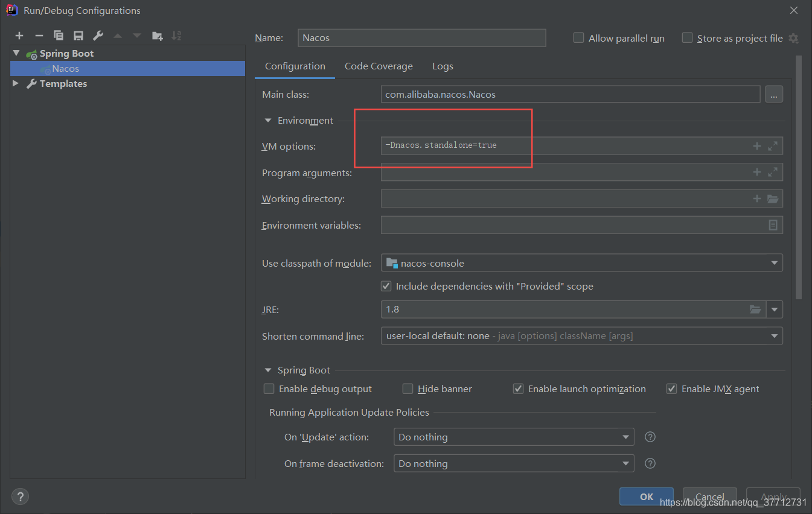Insert a macro into Program arguments via the plus icon
The width and height of the screenshot is (812, 514).
757,173
